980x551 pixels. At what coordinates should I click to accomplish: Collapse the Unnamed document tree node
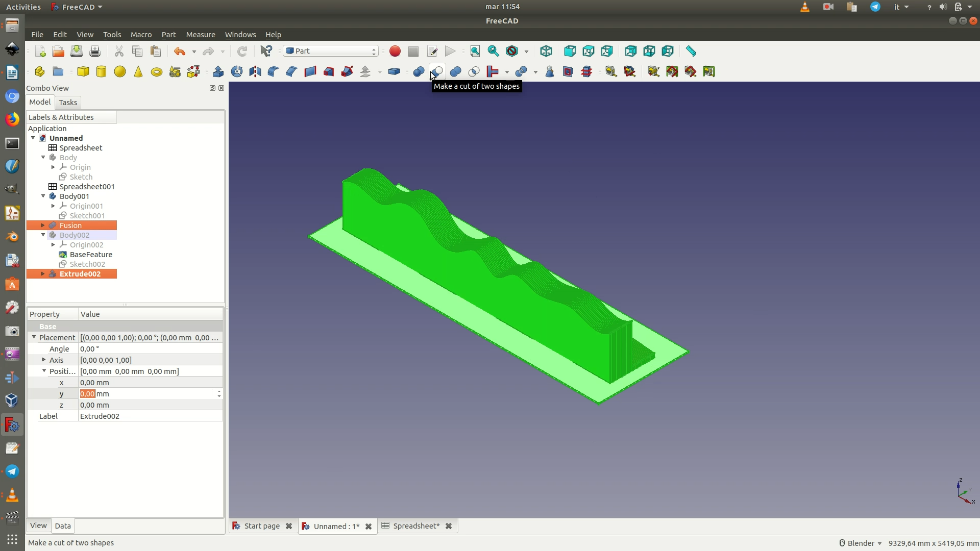33,138
